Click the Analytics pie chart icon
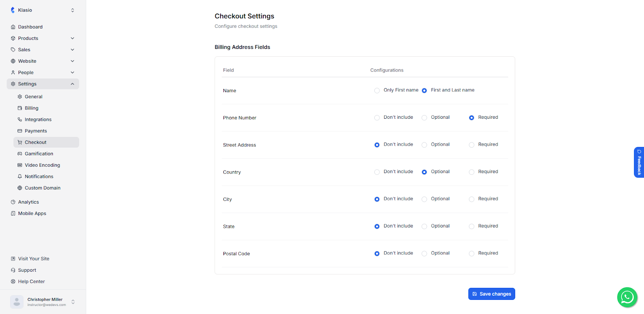The image size is (644, 314). coord(13,202)
